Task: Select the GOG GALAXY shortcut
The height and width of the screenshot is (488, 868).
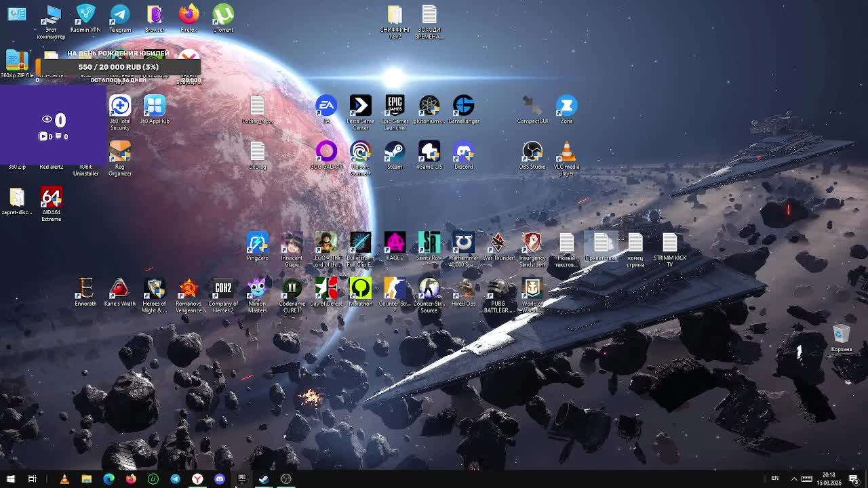Action: 326,155
